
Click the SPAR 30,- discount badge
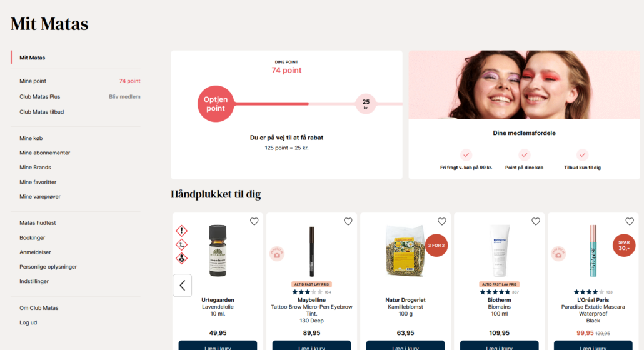pos(624,246)
